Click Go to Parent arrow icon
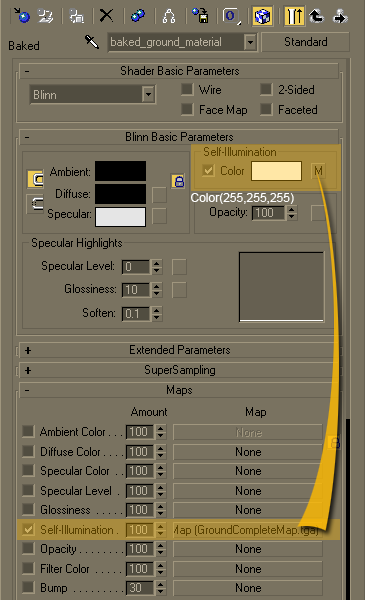The width and height of the screenshot is (365, 600). point(317,16)
